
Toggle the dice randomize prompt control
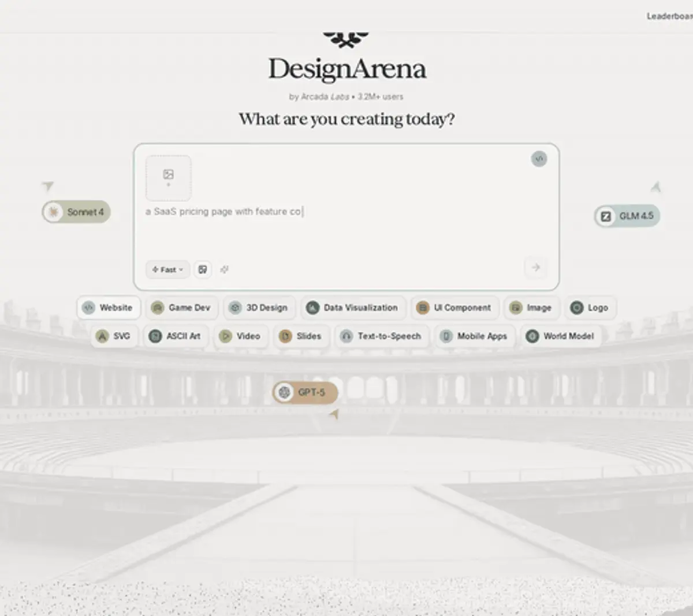point(203,269)
